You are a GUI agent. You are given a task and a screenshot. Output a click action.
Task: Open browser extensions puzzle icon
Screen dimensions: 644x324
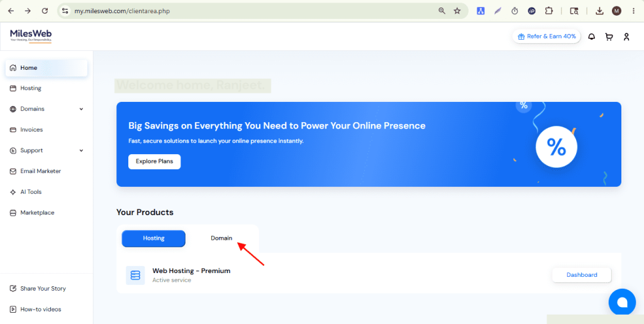click(x=548, y=11)
